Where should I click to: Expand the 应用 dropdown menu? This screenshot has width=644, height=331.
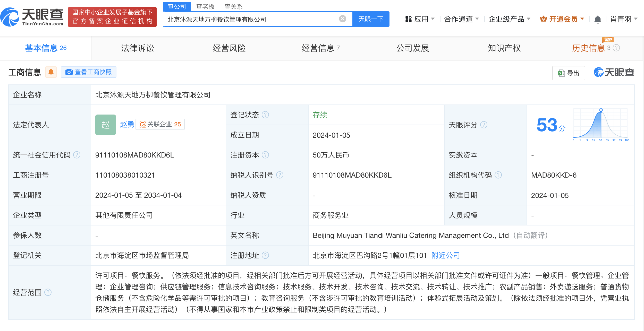point(433,19)
